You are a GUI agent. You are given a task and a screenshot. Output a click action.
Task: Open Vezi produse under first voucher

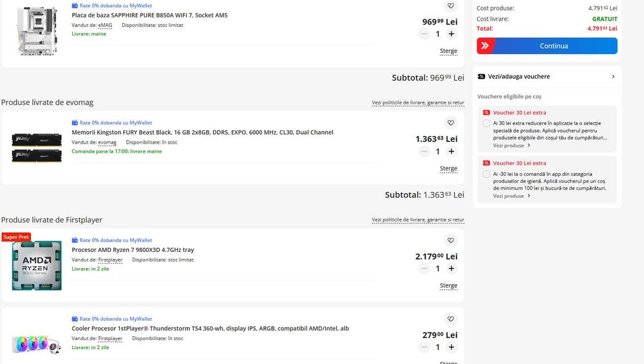click(511, 146)
